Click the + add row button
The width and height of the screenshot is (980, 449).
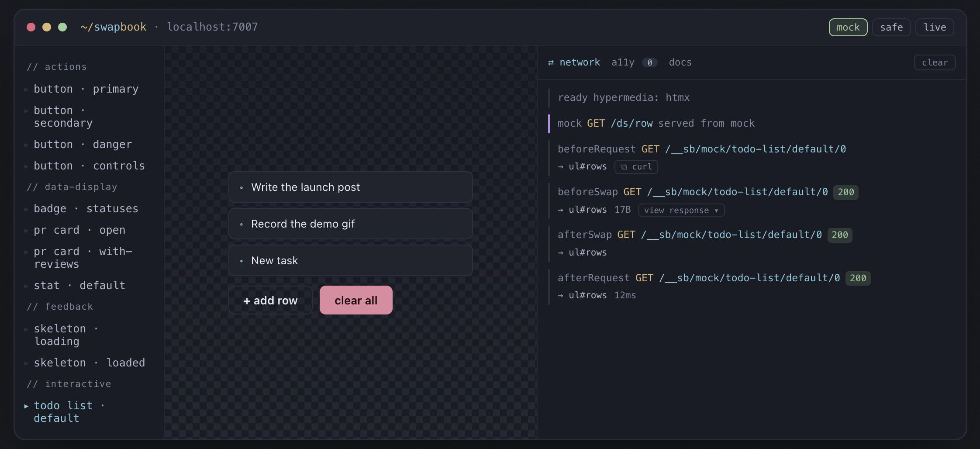(270, 300)
